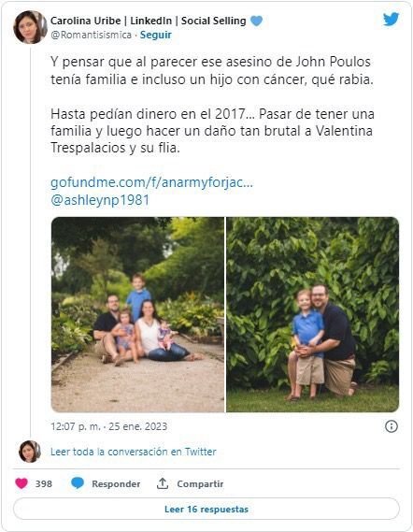Image resolution: width=413 pixels, height=532 pixels.
Task: Open the tweet info circle icon
Action: (x=392, y=426)
